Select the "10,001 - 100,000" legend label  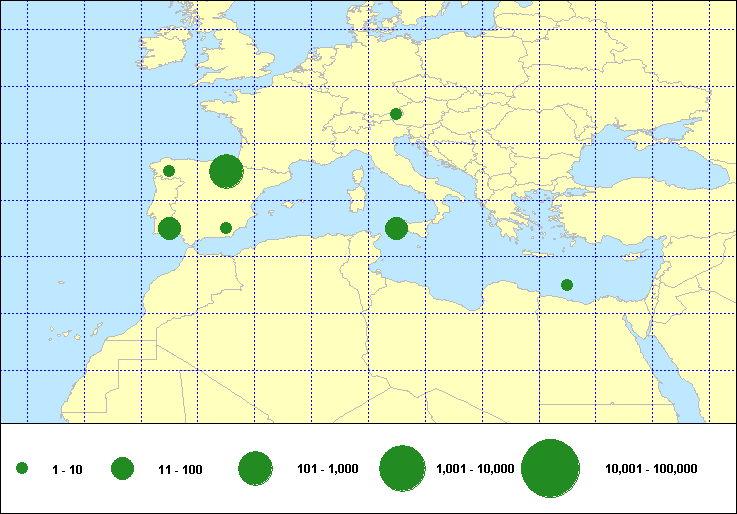coord(651,470)
